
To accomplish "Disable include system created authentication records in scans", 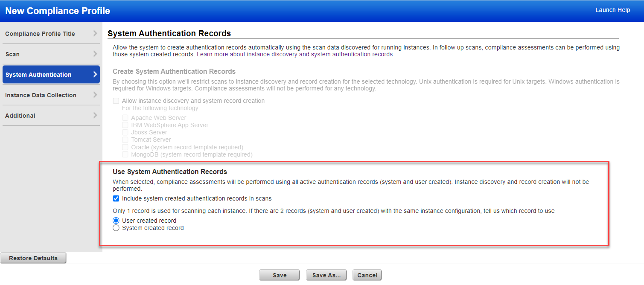I will tap(116, 198).
